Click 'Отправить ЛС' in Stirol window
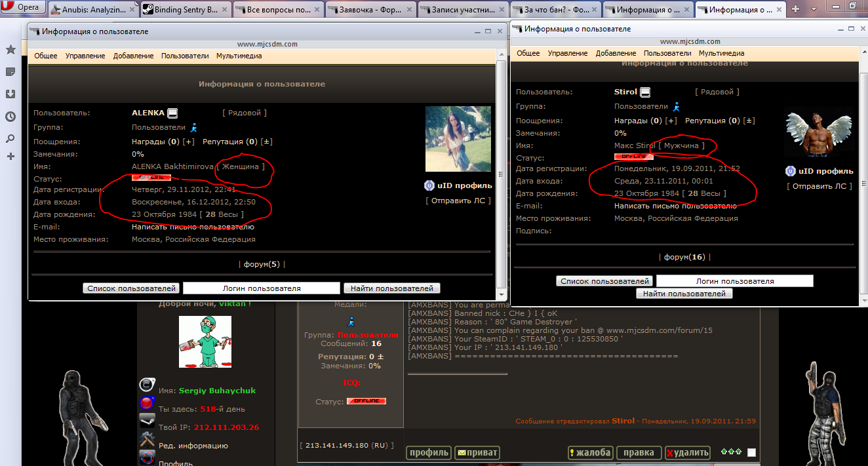868x466 pixels. (x=820, y=186)
